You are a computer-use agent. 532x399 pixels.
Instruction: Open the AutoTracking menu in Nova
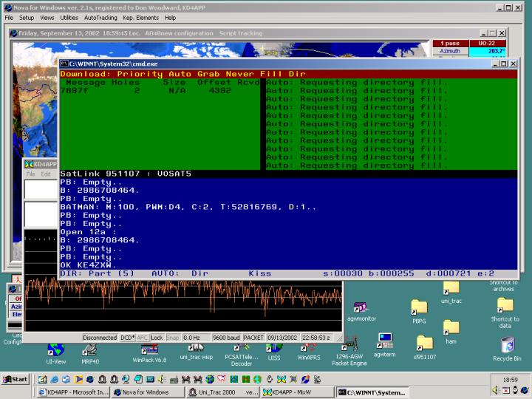(x=100, y=17)
